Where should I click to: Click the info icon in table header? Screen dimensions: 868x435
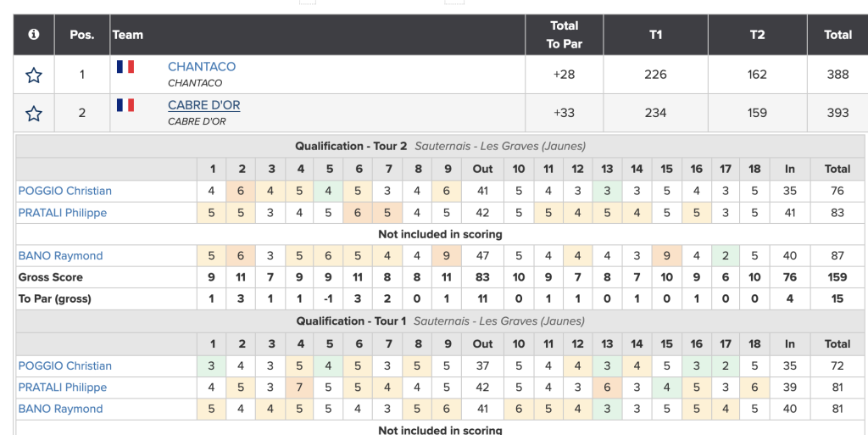tap(34, 34)
